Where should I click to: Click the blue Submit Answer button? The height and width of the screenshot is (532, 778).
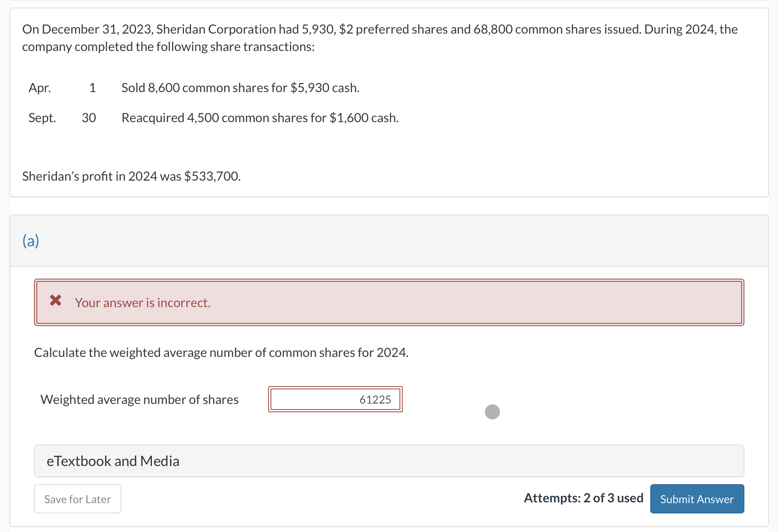(697, 499)
